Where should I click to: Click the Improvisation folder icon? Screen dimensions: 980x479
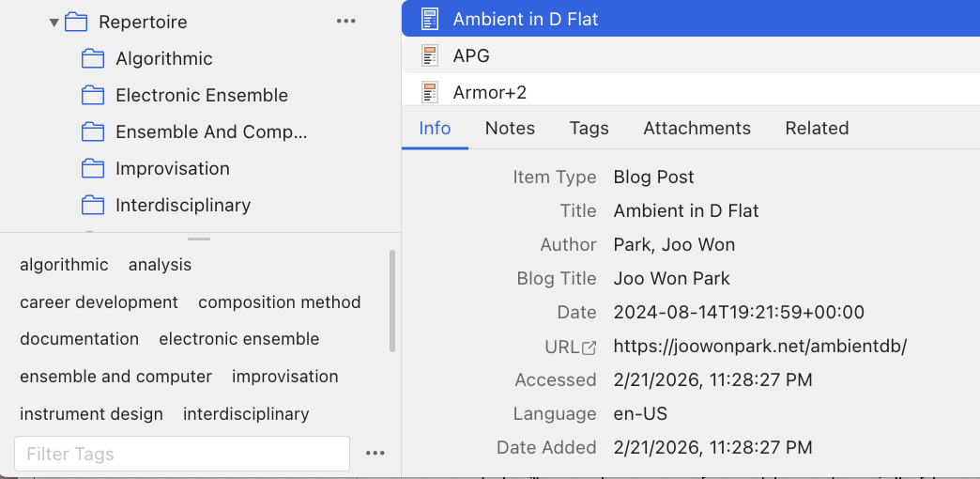coord(92,169)
